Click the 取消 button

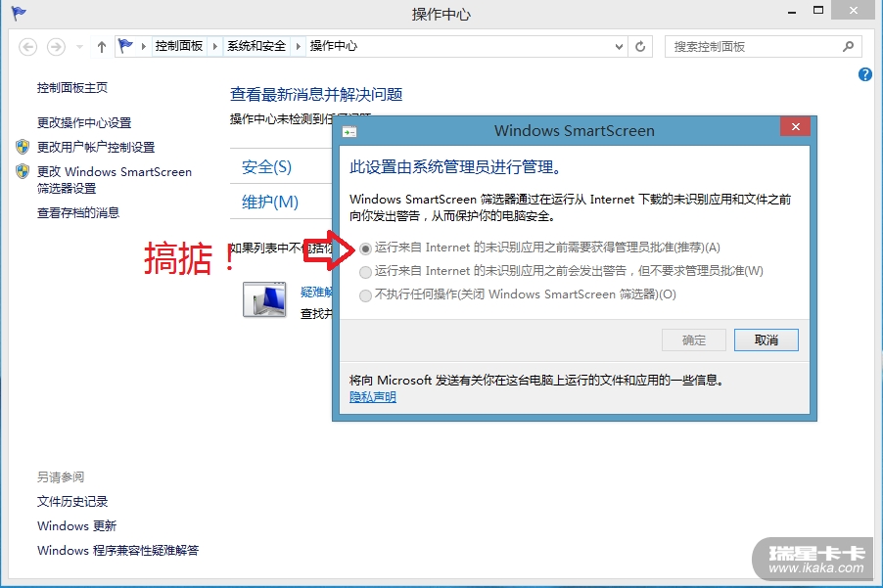point(767,340)
